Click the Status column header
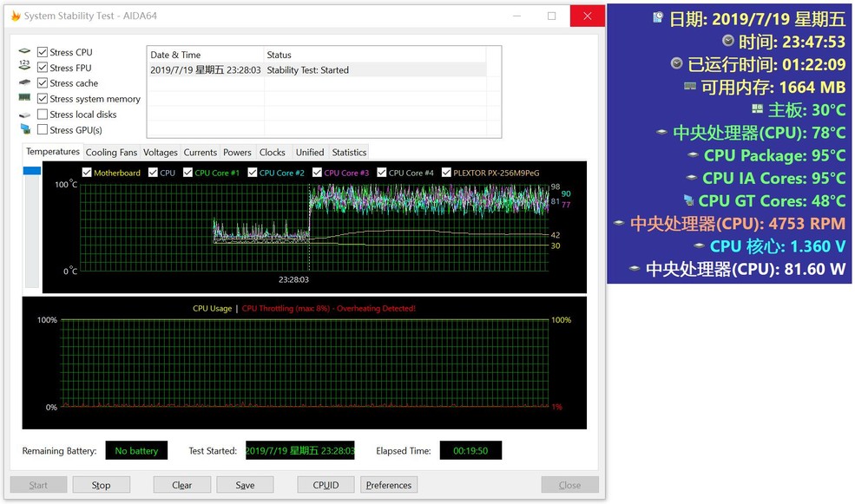 pyautogui.click(x=375, y=55)
